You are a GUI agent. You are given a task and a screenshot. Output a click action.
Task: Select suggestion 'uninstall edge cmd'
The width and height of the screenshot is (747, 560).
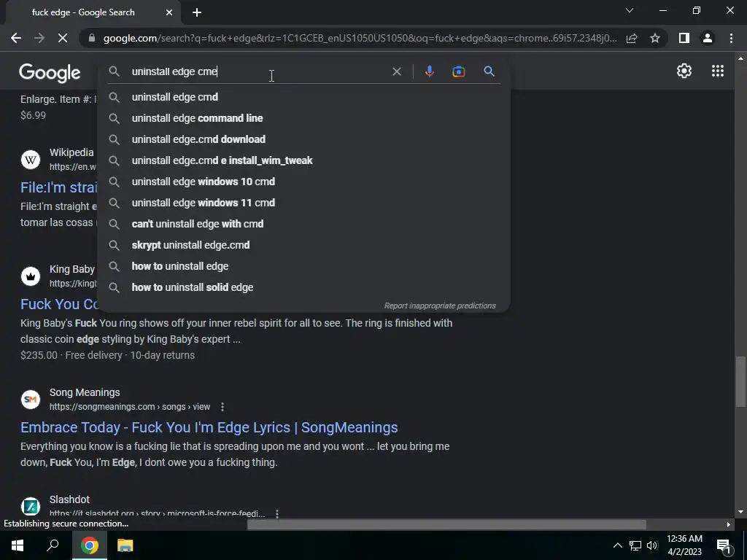tap(304, 97)
